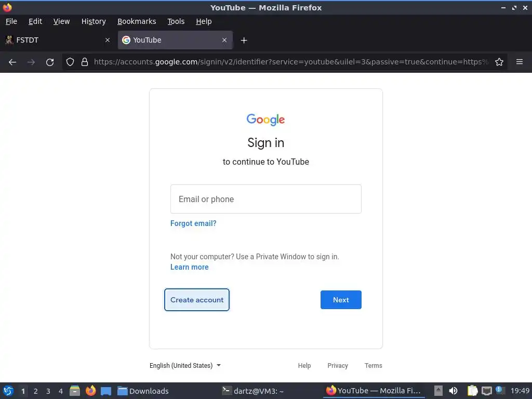This screenshot has width=532, height=399.
Task: Open the clipboard manager tray icon
Action: (472, 391)
